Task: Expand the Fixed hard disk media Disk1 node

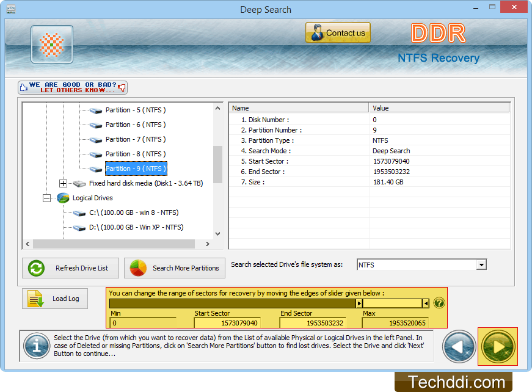Action: point(63,183)
